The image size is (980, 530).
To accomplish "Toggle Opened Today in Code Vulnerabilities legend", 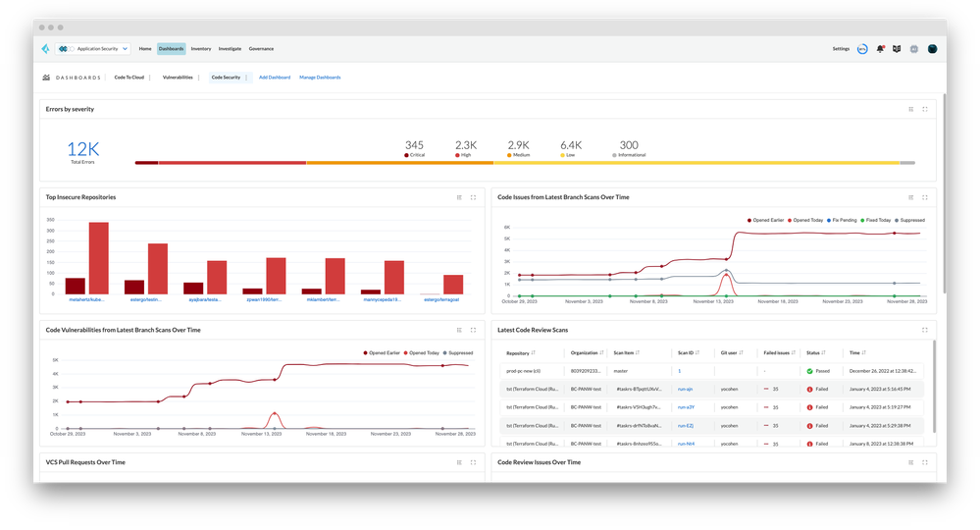I will (424, 351).
